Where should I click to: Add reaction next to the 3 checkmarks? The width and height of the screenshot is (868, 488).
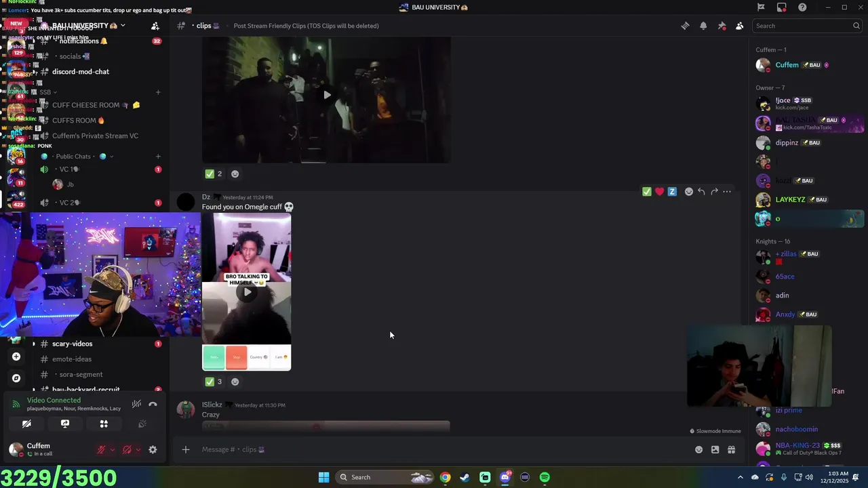coord(235,382)
